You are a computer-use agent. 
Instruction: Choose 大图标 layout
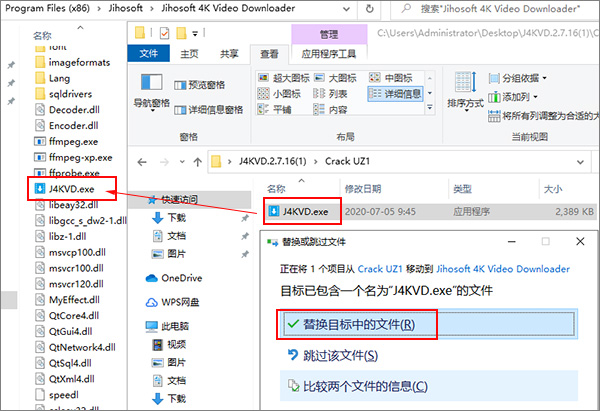pos(335,78)
